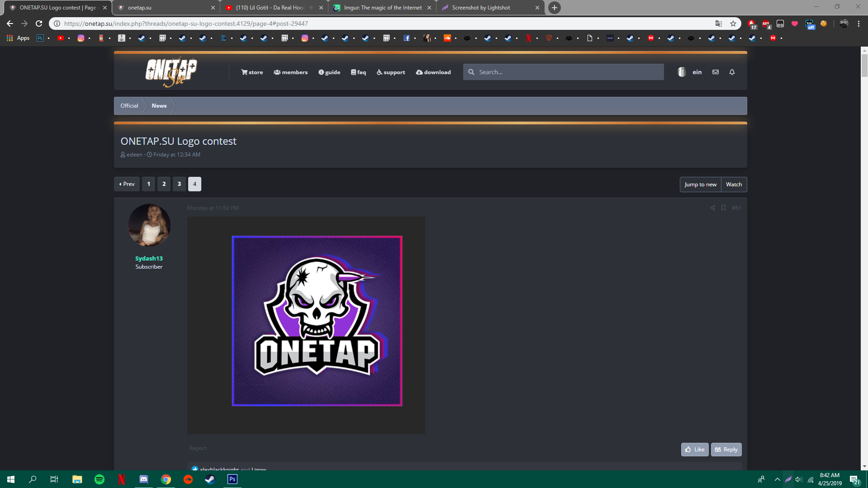Open Task View on the taskbar
This screenshot has width=868, height=488.
tap(54, 479)
